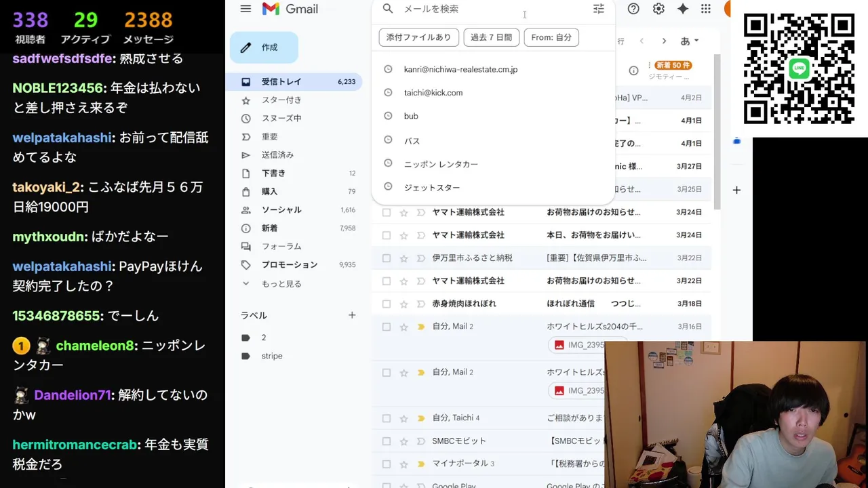
Task: Open 受信トレイ inbox folder
Action: (294, 81)
